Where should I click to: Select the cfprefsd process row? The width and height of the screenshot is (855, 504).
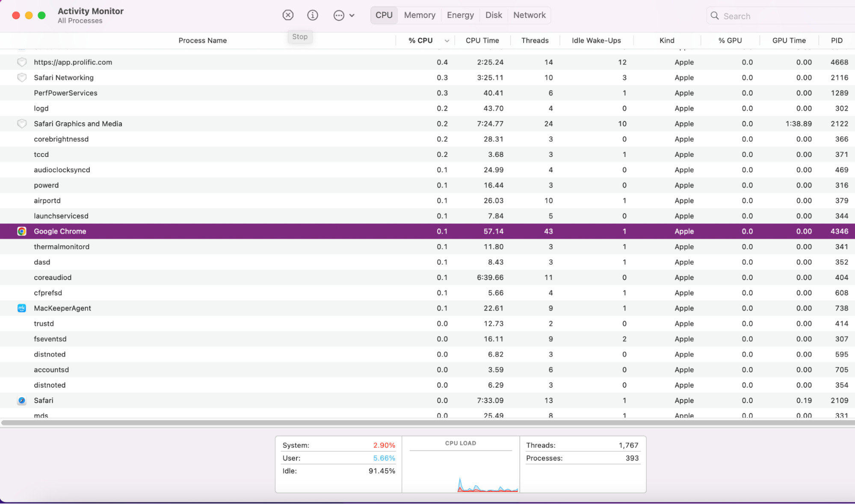coord(427,293)
